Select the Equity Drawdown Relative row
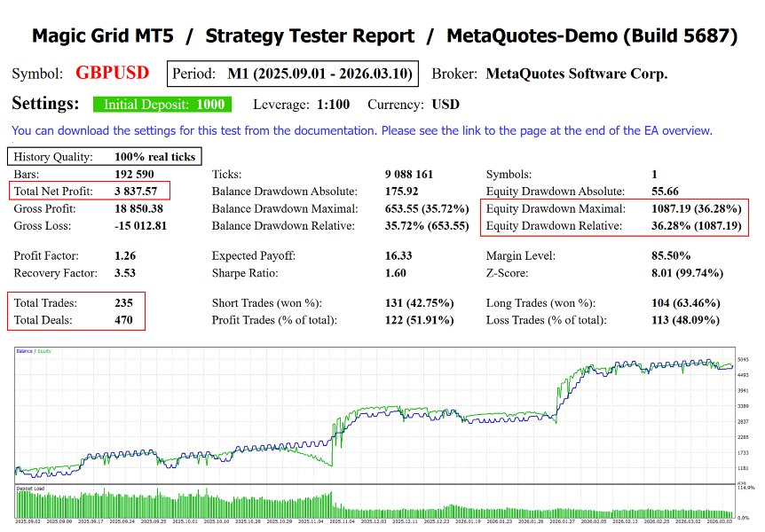The height and width of the screenshot is (532, 765). (614, 226)
